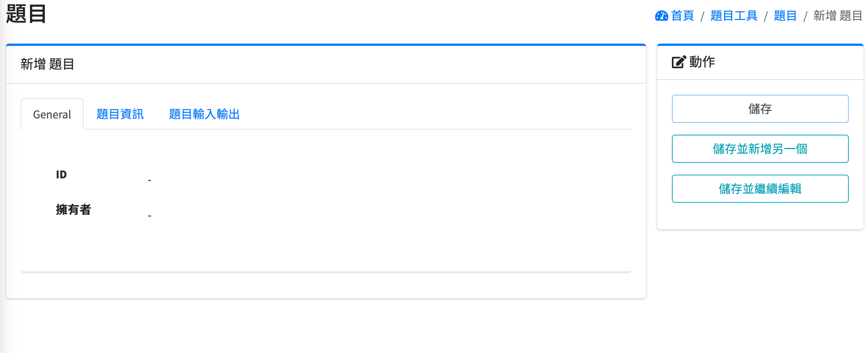Image resolution: width=868 pixels, height=353 pixels.
Task: Click the 新增 題目 breadcrumb item
Action: coord(838,16)
